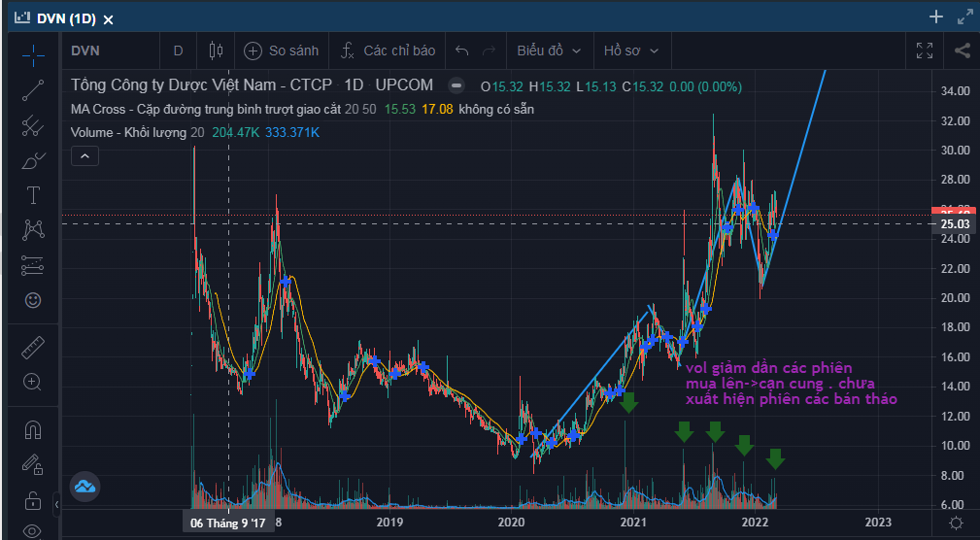Share the chart
Viewport: 980px width, 540px height.
pos(962,51)
